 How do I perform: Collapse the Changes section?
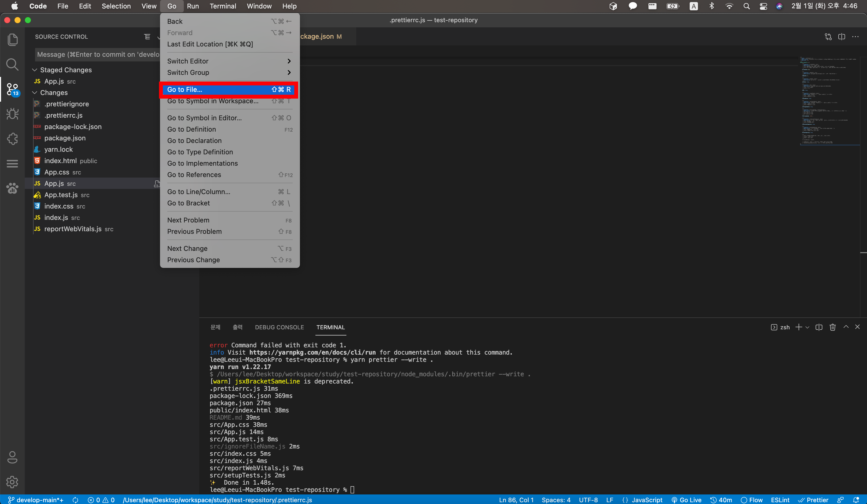coord(34,93)
